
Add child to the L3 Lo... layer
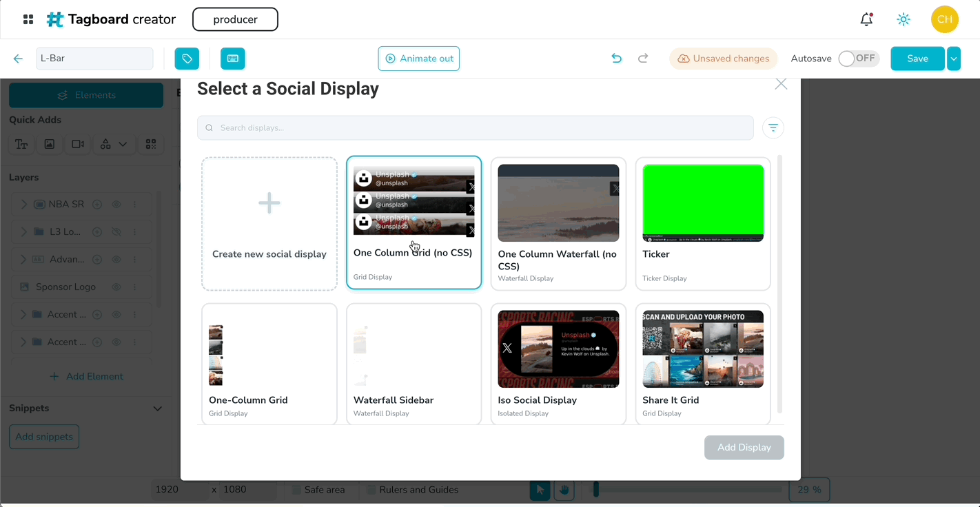(x=97, y=232)
